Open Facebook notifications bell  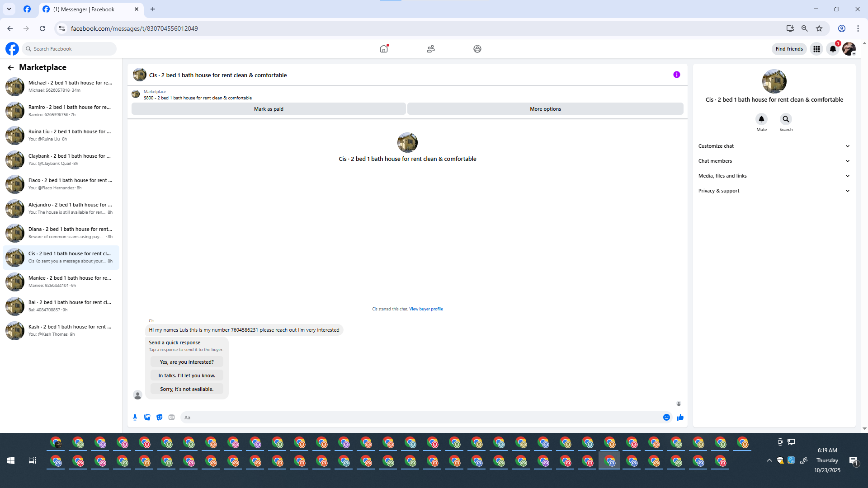(833, 49)
